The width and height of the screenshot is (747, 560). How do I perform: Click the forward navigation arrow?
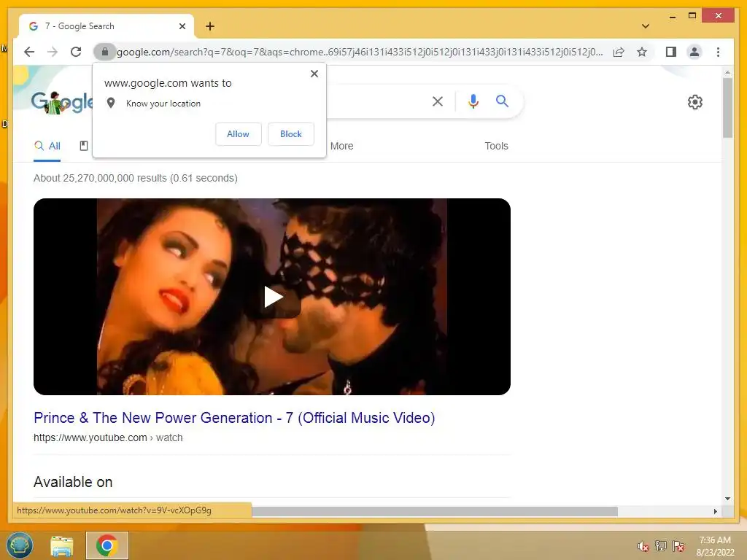pyautogui.click(x=53, y=52)
